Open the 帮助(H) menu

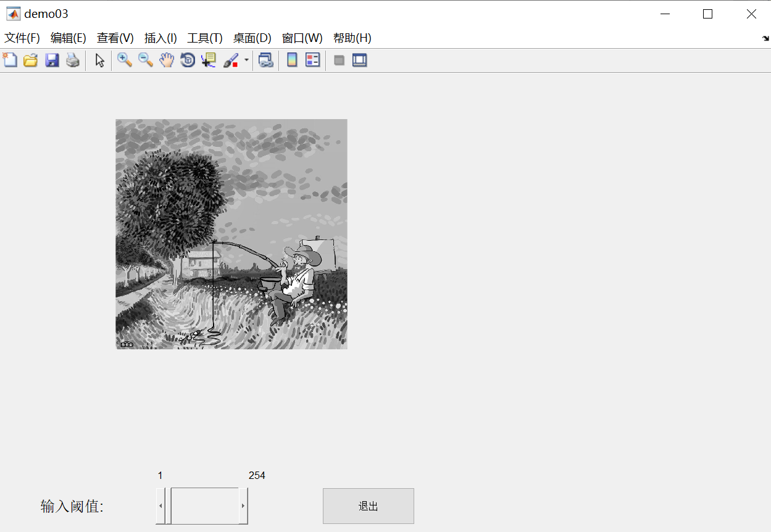click(352, 38)
